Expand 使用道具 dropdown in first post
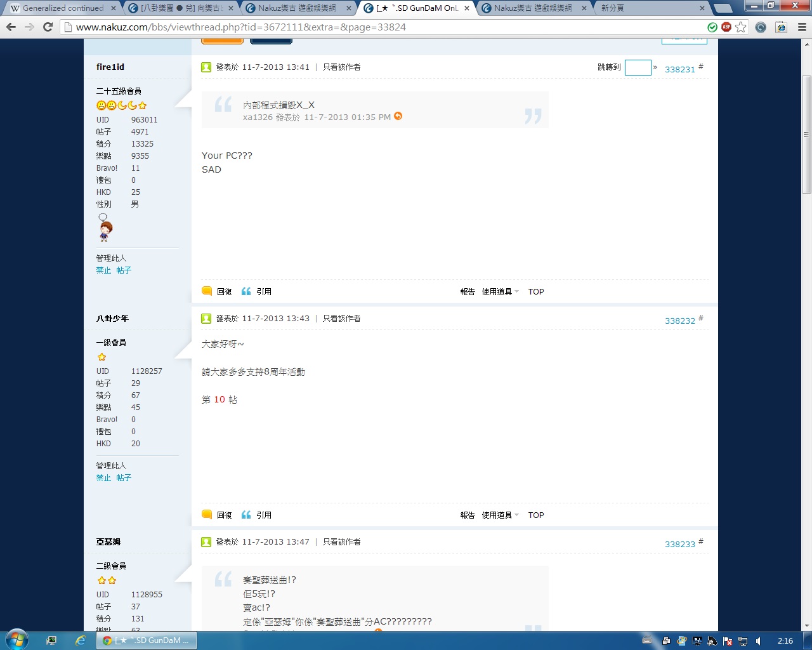Image resolution: width=812 pixels, height=650 pixels. click(500, 292)
